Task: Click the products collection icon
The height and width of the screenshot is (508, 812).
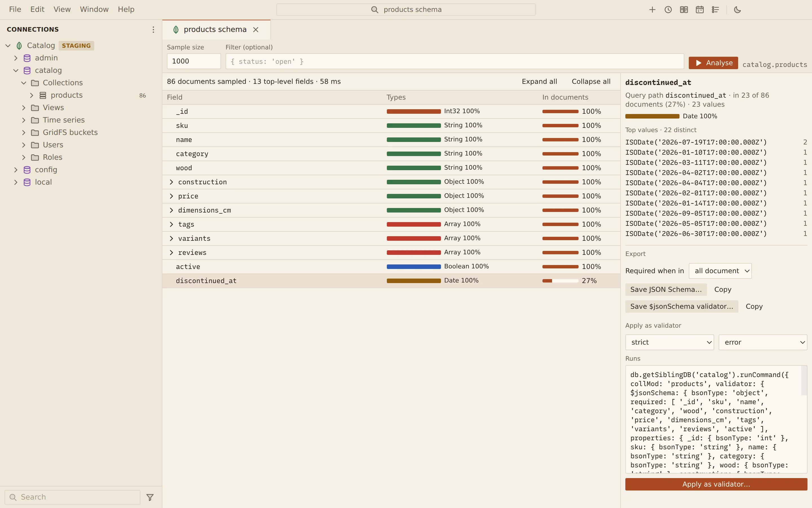Action: pos(43,95)
